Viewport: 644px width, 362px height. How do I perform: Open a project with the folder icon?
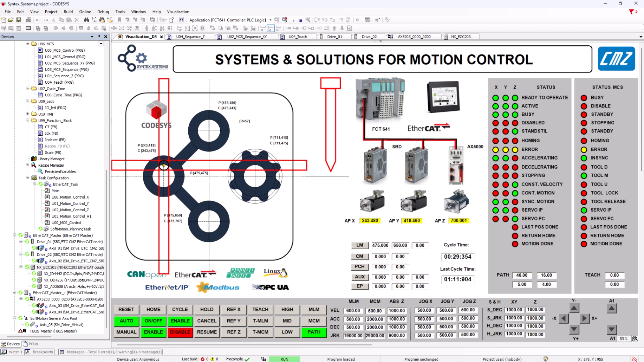click(11, 20)
